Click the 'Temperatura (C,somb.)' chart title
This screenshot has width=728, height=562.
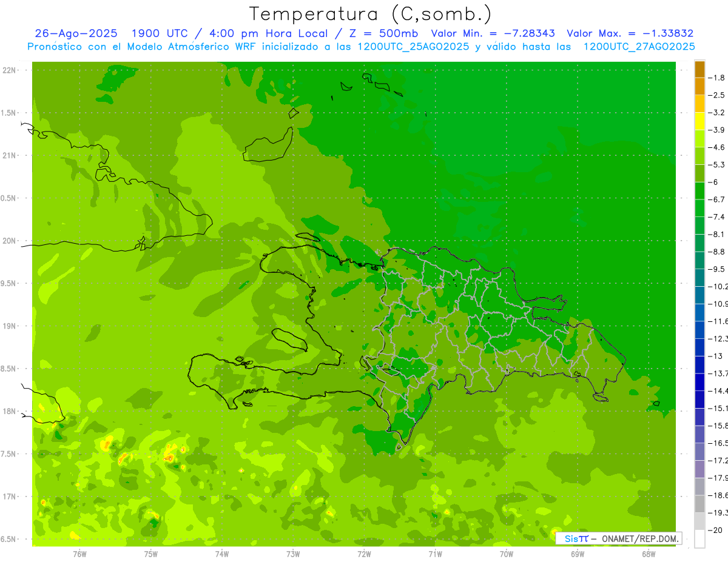tap(371, 14)
